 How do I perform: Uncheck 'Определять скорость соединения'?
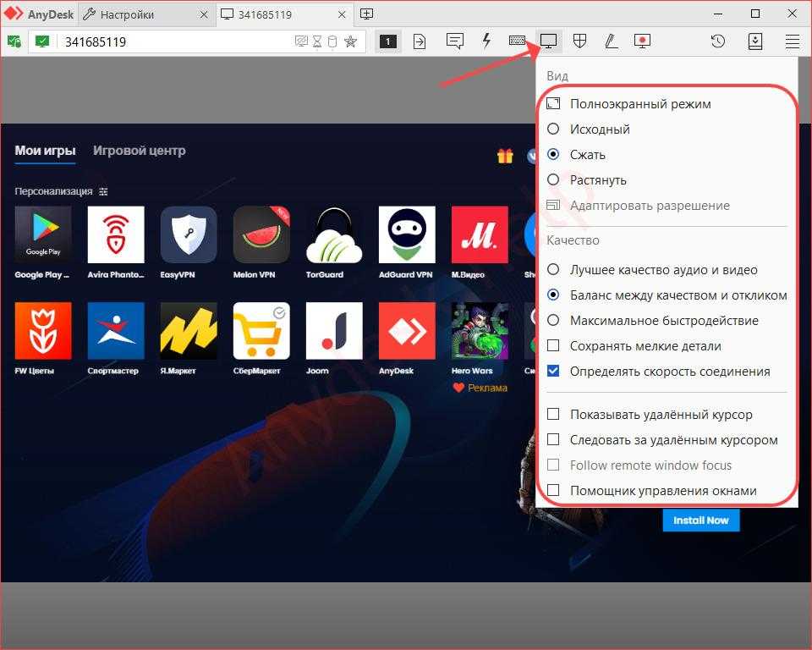click(553, 372)
